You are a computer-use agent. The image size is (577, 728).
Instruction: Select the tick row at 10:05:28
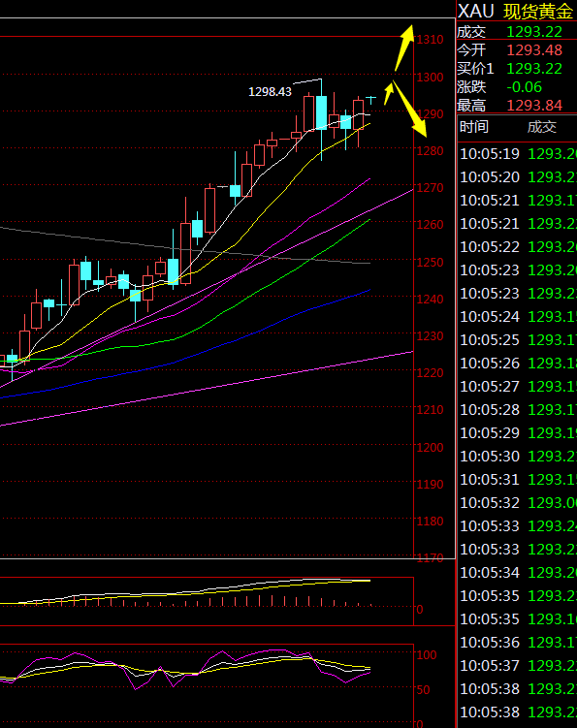click(518, 409)
